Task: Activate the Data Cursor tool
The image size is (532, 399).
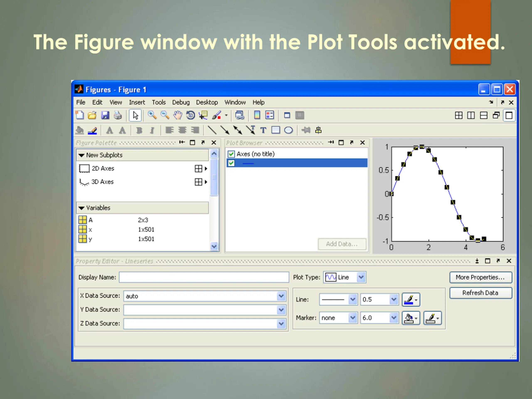Action: tap(203, 116)
